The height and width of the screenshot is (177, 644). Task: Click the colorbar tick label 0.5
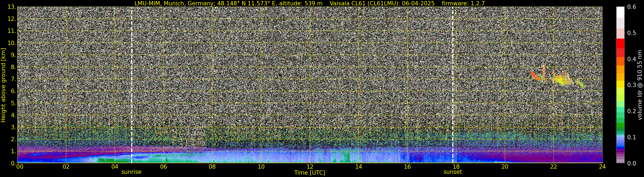pos(632,33)
